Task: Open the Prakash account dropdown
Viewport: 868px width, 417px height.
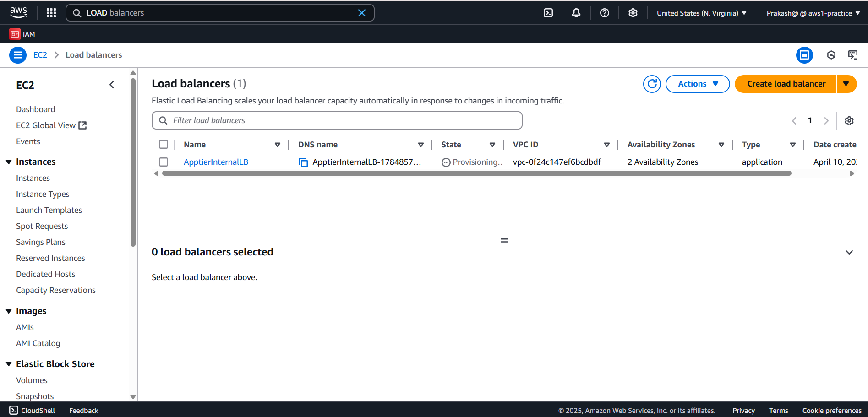Action: (813, 13)
